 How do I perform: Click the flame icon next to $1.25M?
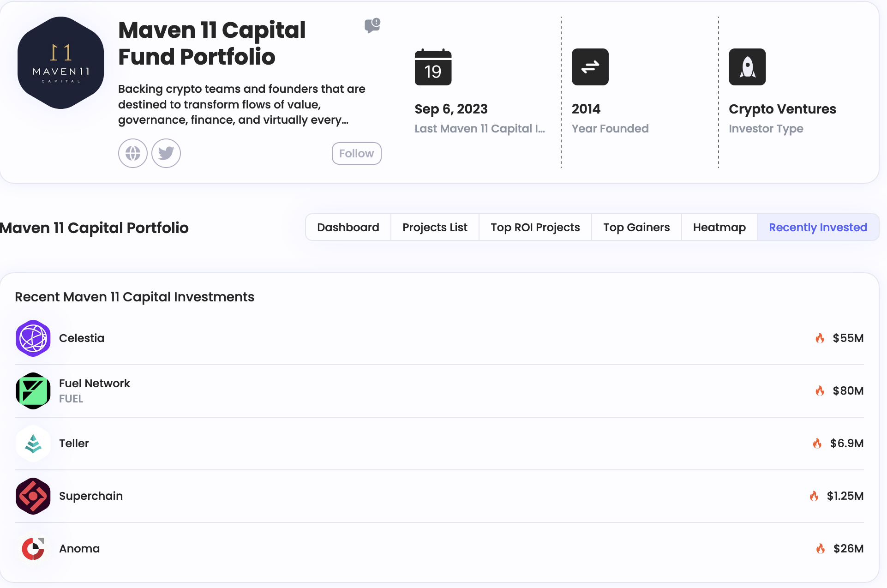point(814,496)
